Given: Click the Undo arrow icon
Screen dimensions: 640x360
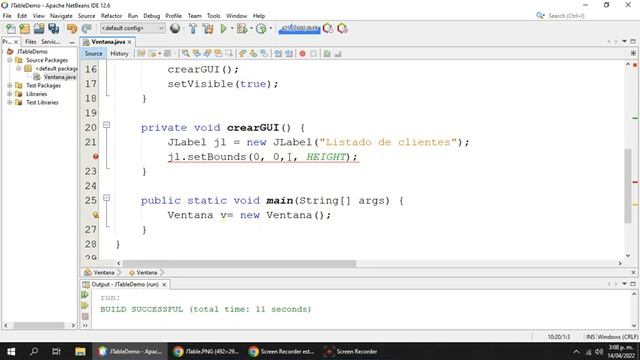Looking at the screenshot, I should [x=72, y=29].
